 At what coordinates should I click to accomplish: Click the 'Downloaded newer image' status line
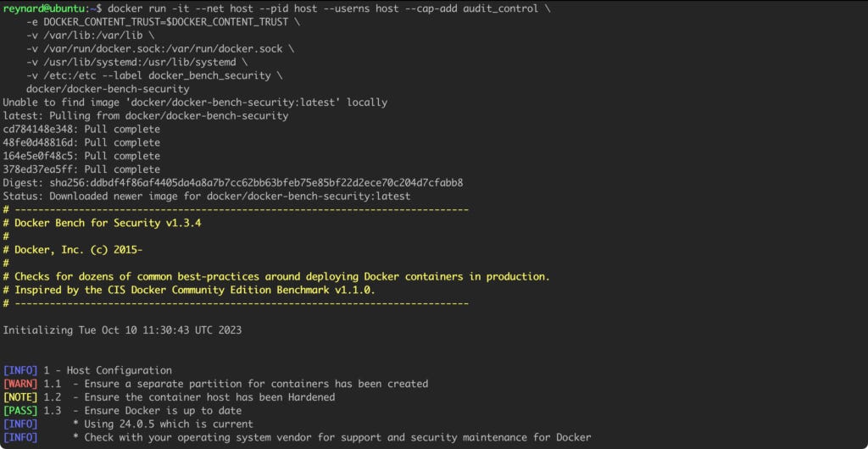pos(207,196)
